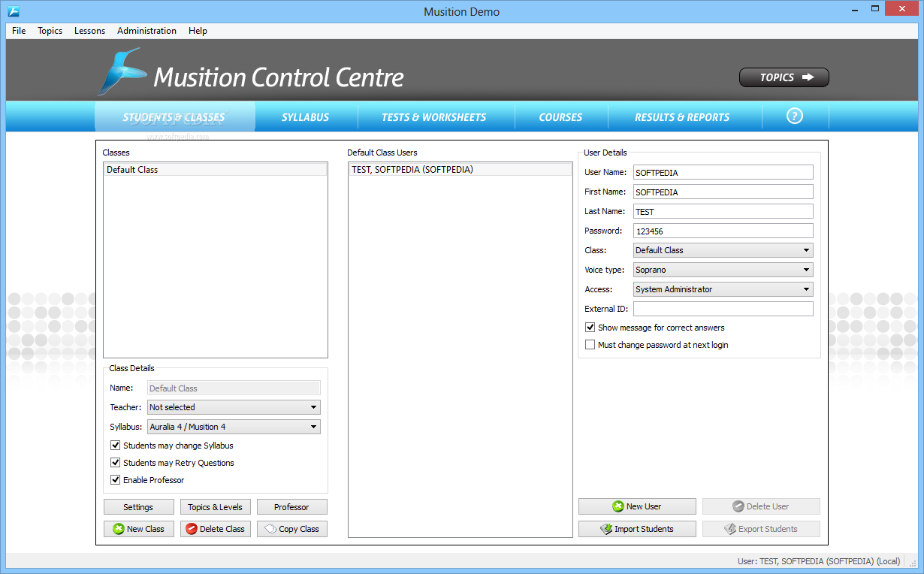Click the New User button
Image resolution: width=924 pixels, height=574 pixels.
637,506
